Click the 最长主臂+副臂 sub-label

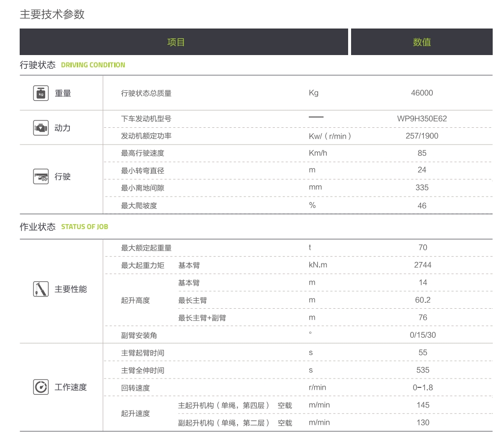pyautogui.click(x=202, y=318)
